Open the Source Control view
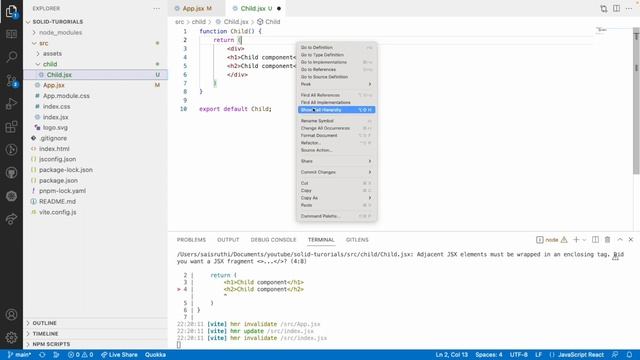640x360 pixels. click(x=11, y=80)
